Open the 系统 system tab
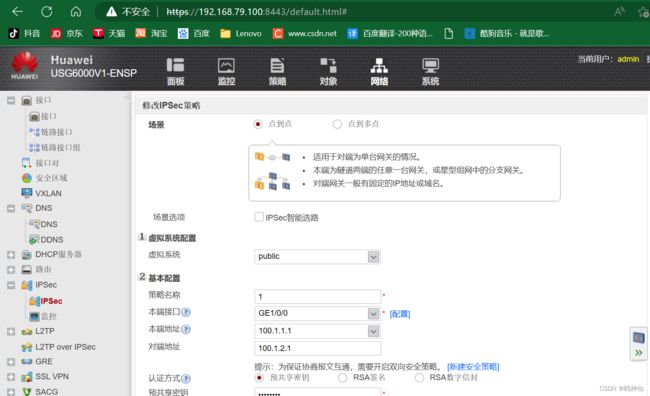 click(430, 72)
